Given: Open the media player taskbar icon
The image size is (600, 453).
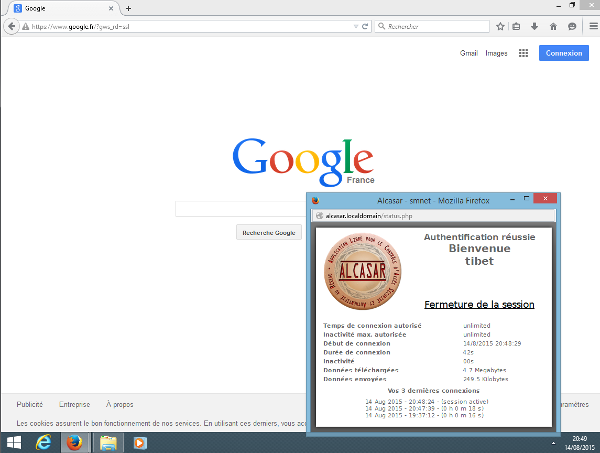Looking at the screenshot, I should click(139, 443).
